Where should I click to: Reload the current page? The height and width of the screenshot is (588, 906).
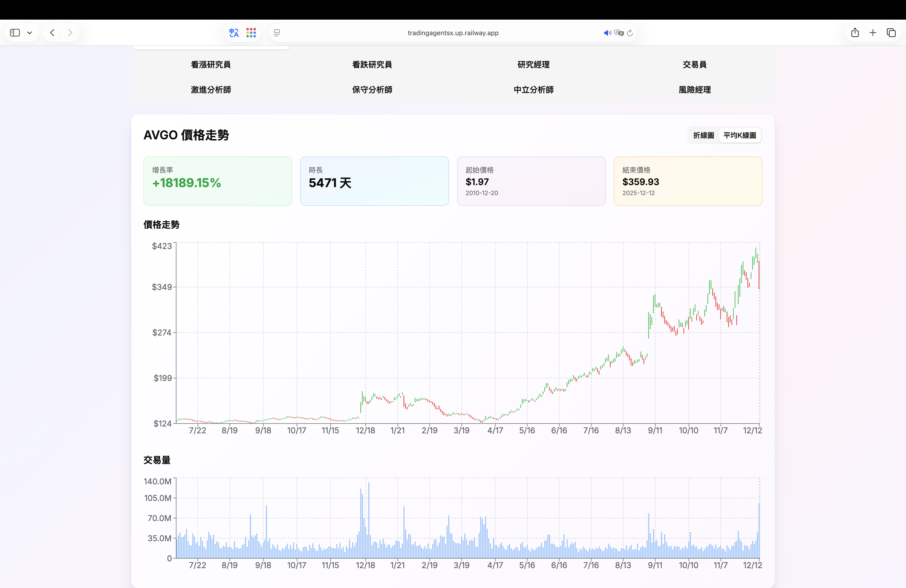(630, 33)
